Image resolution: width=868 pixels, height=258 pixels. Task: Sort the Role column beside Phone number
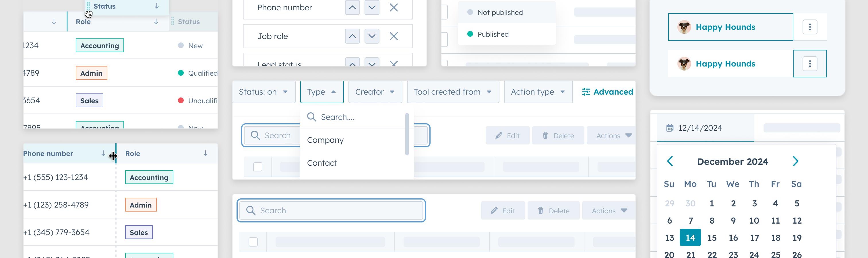pos(205,153)
